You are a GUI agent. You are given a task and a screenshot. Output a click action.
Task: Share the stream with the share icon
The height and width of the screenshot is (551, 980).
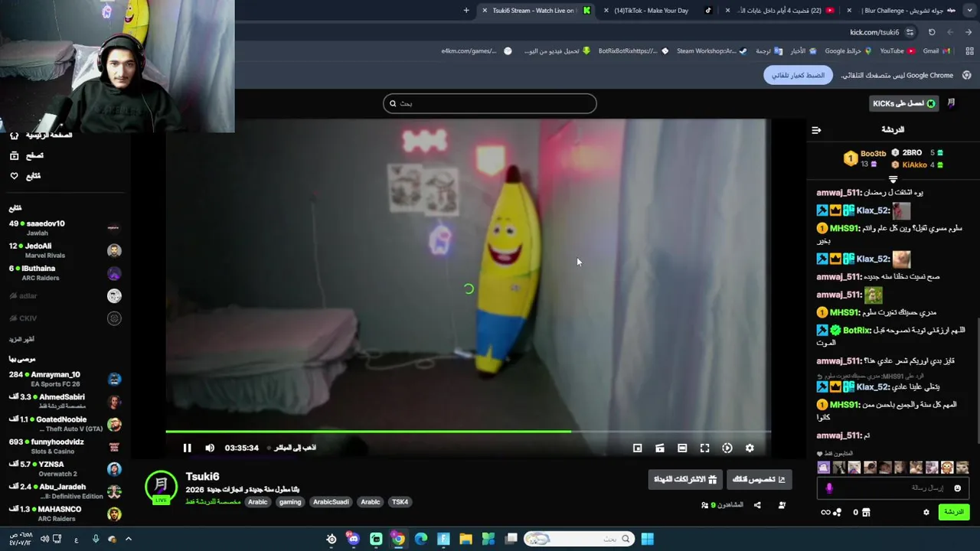757,505
